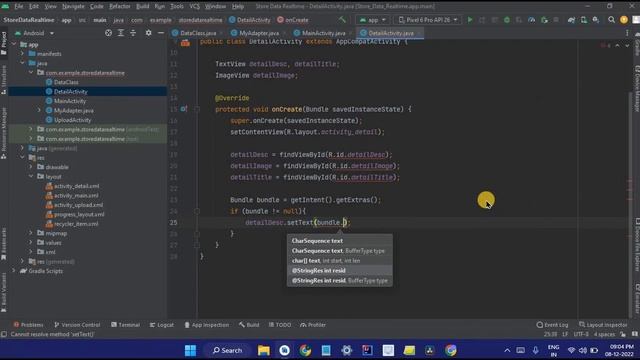Open Version Control tool window
This screenshot has height=360, width=640.
[x=77, y=325]
